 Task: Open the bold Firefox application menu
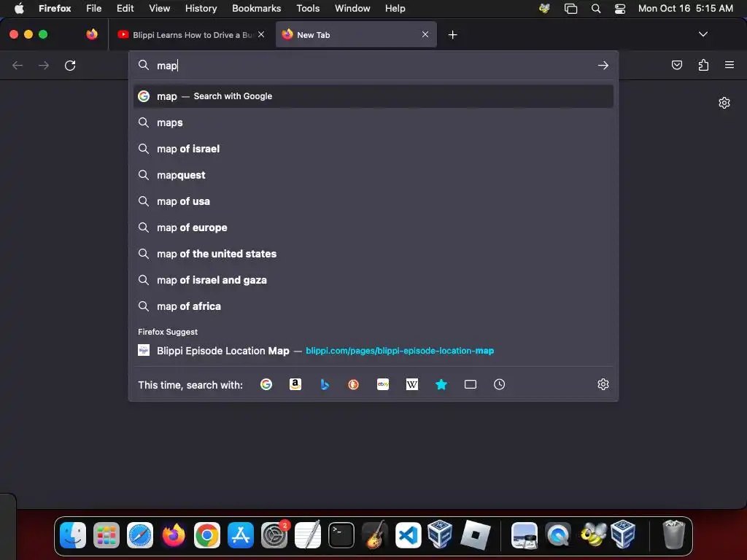[x=55, y=8]
